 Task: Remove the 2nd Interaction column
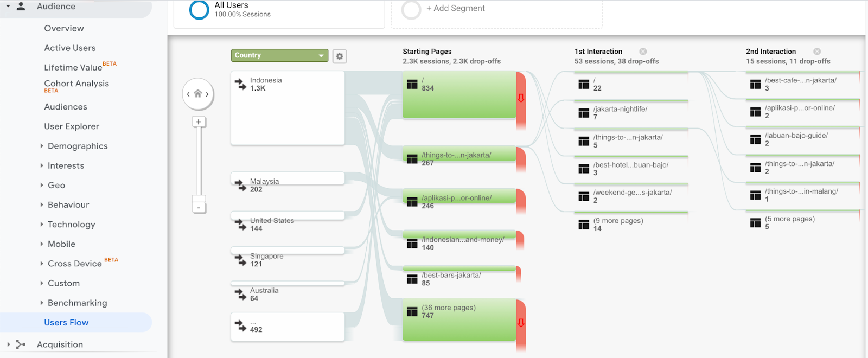[x=817, y=52]
